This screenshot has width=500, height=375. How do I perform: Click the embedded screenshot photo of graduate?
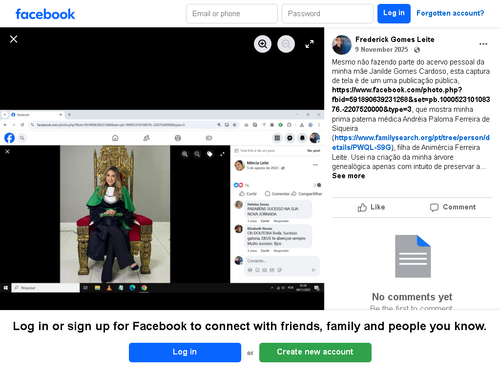point(115,214)
